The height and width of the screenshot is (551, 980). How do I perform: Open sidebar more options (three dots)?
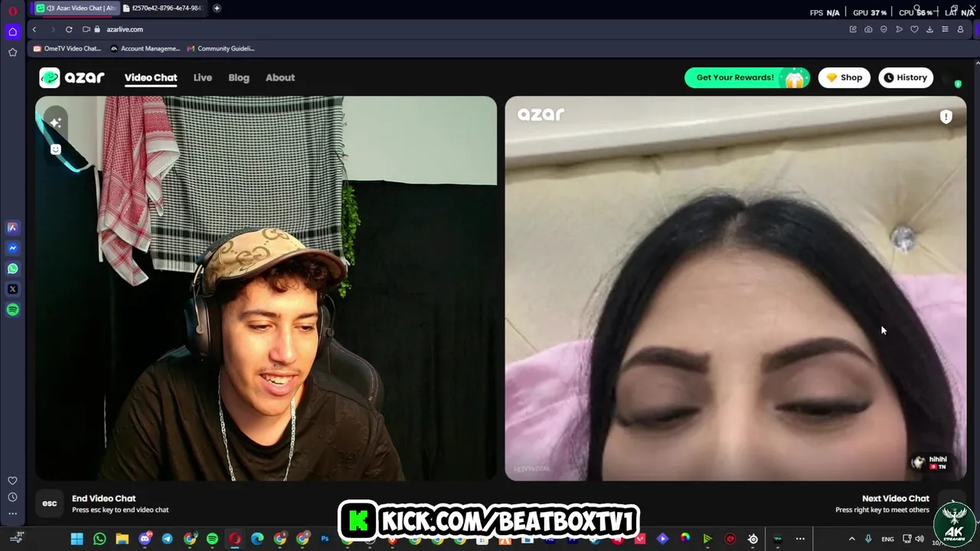(12, 514)
